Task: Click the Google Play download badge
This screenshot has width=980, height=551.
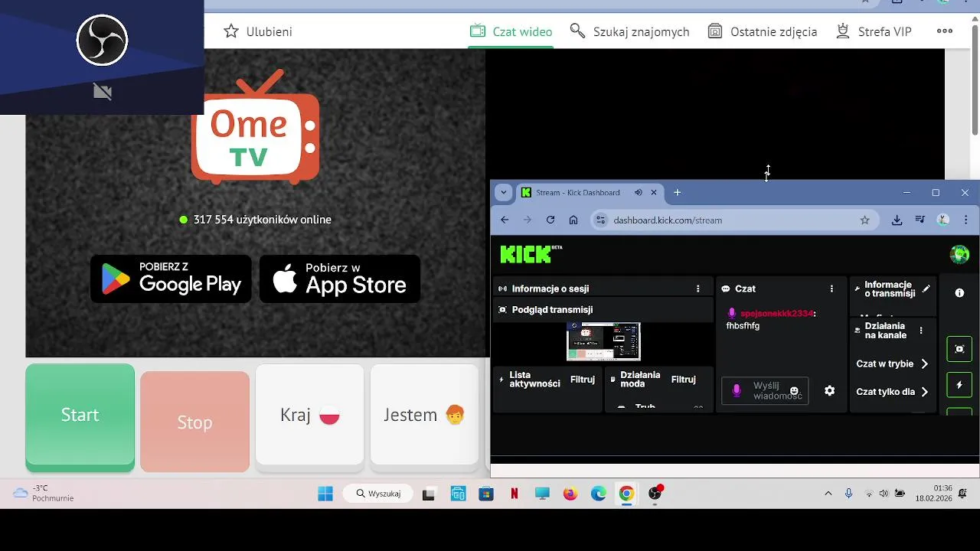Action: pos(171,279)
